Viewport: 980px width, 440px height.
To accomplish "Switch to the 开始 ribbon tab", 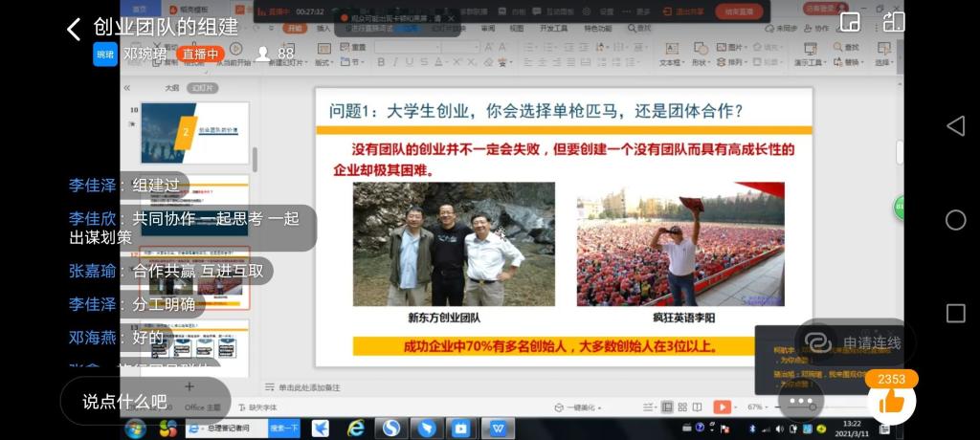I will tap(295, 28).
